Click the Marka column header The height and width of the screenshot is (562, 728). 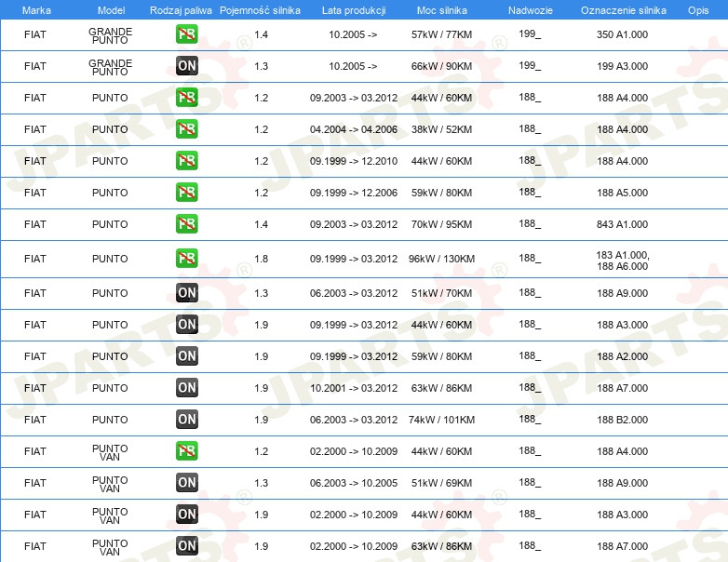point(36,10)
